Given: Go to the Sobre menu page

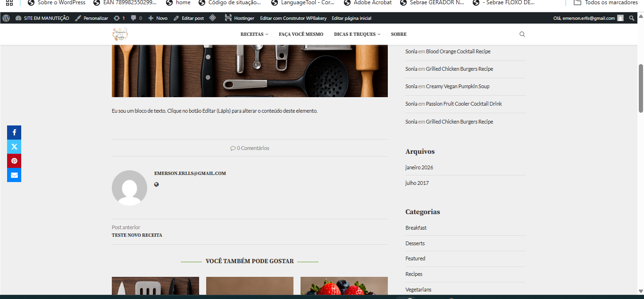Looking at the screenshot, I should (399, 34).
